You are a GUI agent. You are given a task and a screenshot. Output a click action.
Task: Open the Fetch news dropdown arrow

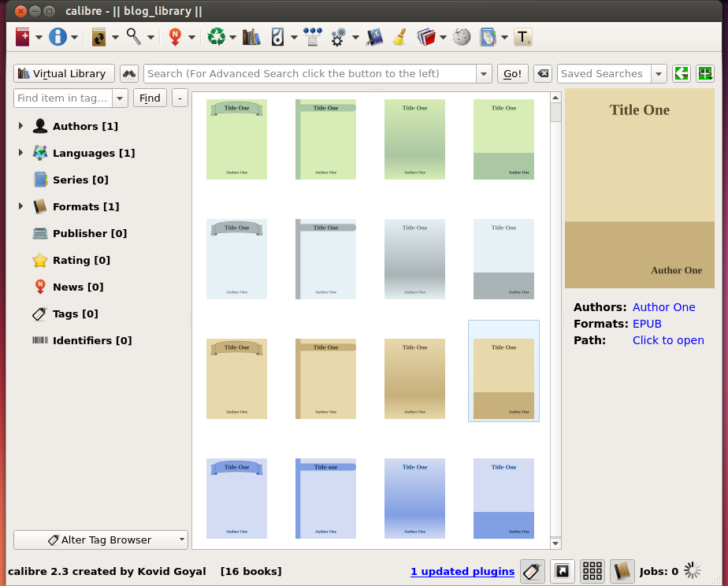(x=191, y=38)
